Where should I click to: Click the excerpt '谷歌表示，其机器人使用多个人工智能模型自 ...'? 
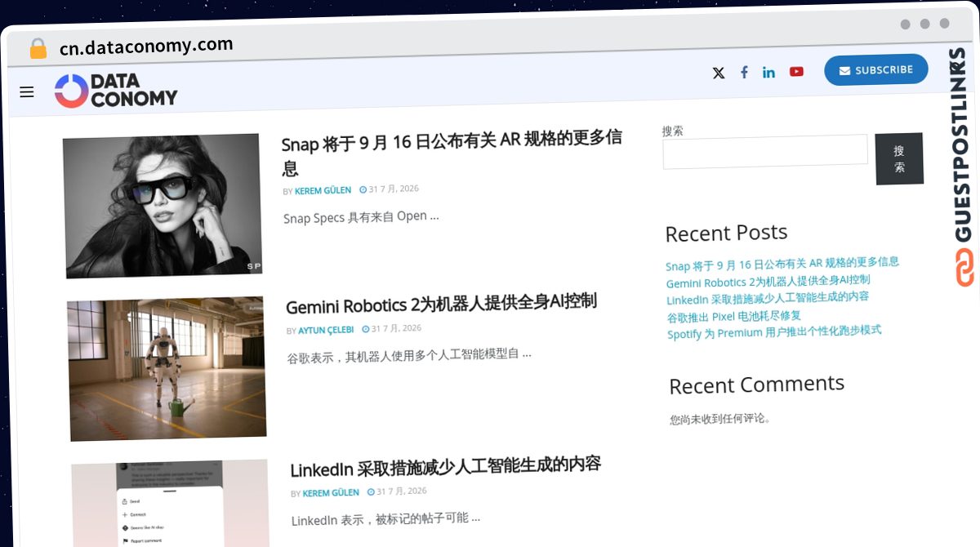coord(409,356)
